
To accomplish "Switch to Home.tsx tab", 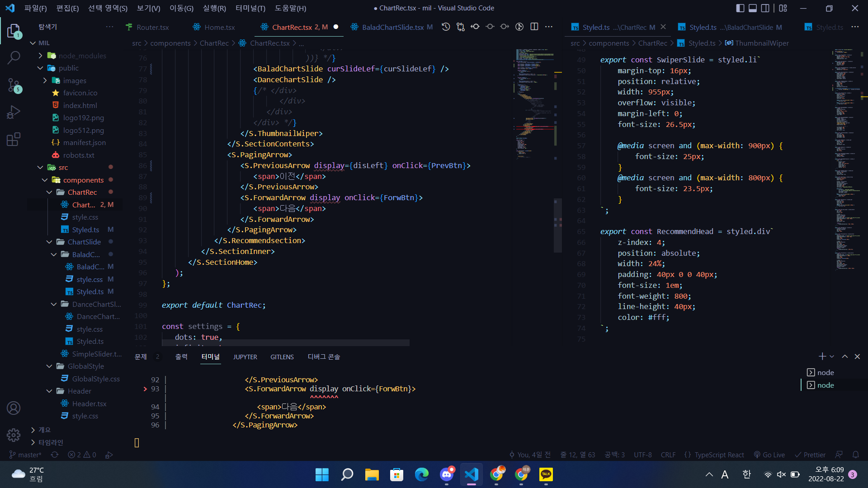I will pyautogui.click(x=219, y=27).
